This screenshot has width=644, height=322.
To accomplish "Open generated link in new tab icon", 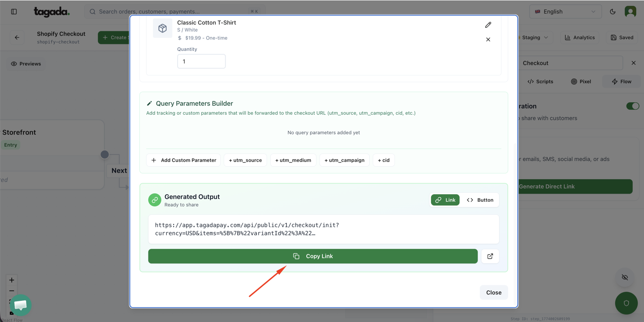I will point(490,256).
